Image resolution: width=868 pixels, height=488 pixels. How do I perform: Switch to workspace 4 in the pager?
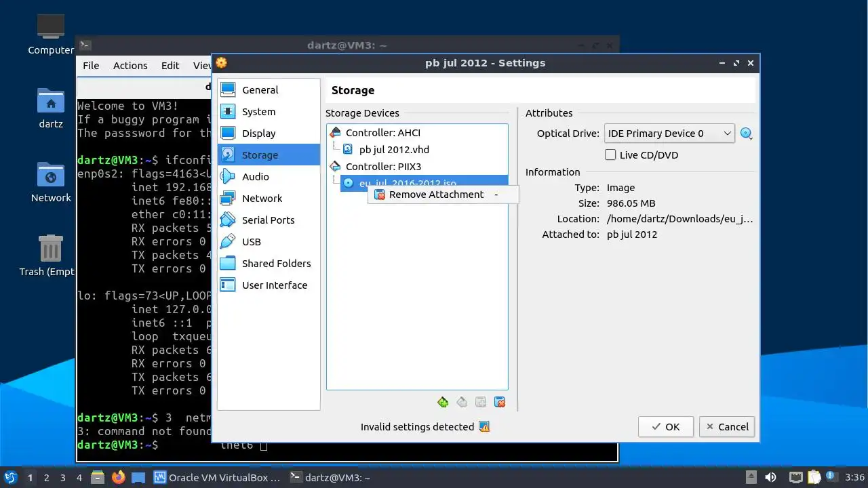[x=79, y=477]
